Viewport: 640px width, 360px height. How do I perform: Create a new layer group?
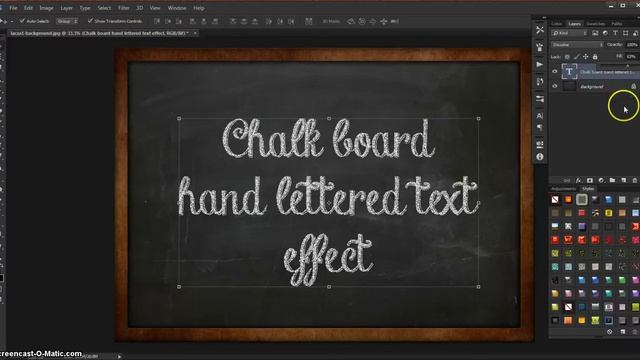[x=612, y=180]
